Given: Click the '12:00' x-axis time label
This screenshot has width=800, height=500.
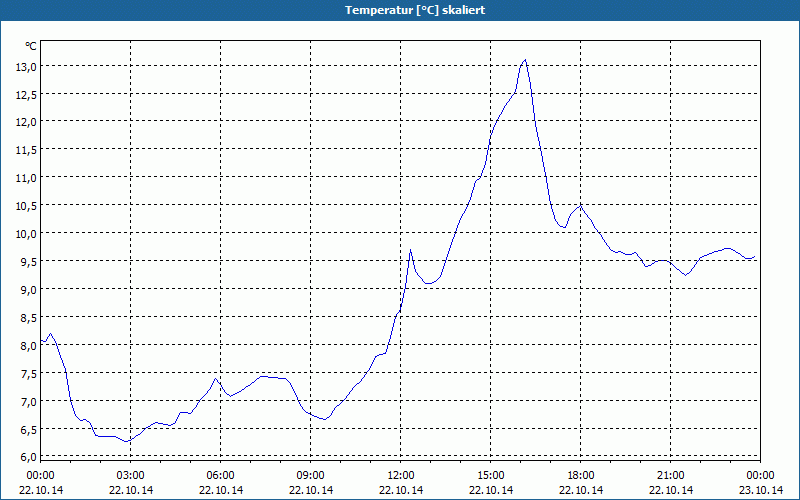Looking at the screenshot, I should (x=401, y=476).
